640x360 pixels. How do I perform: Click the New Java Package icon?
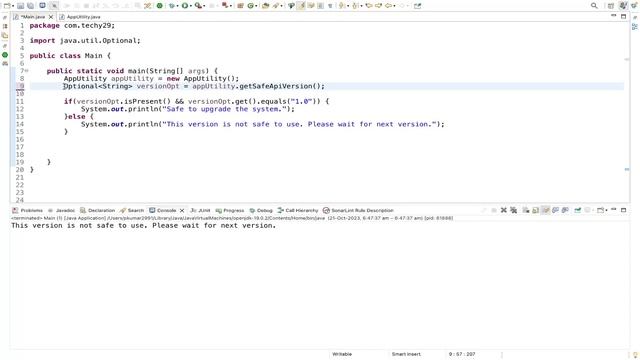[240, 6]
